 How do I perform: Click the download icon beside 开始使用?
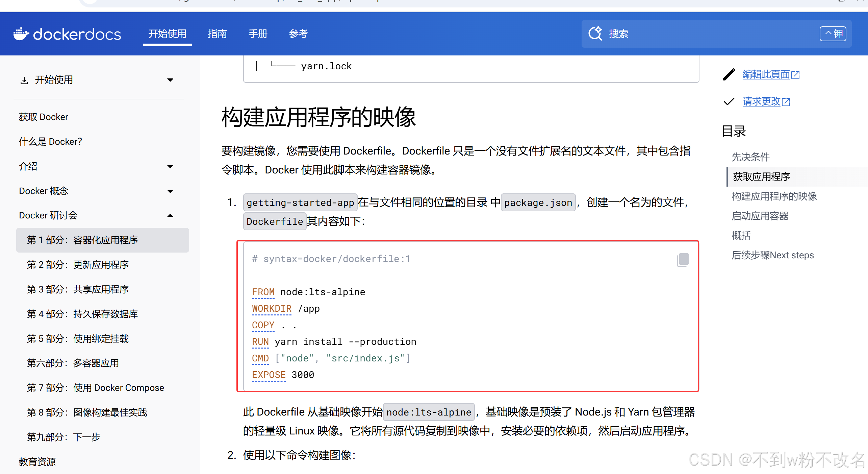point(24,80)
